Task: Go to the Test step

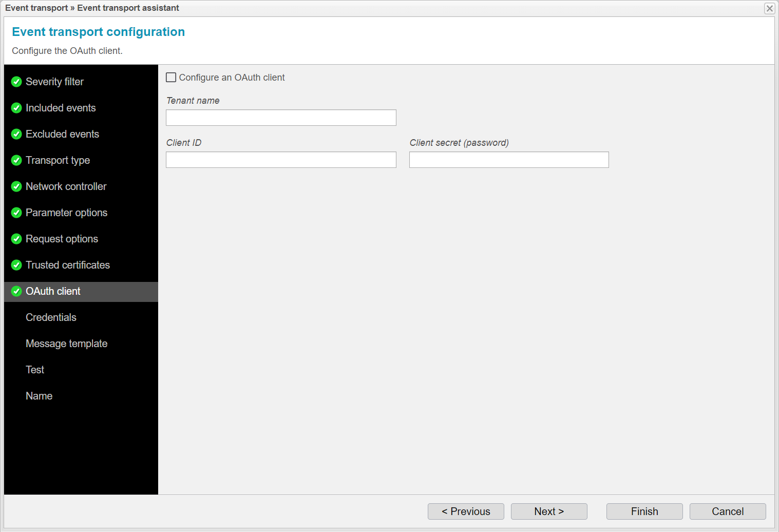Action: [34, 370]
